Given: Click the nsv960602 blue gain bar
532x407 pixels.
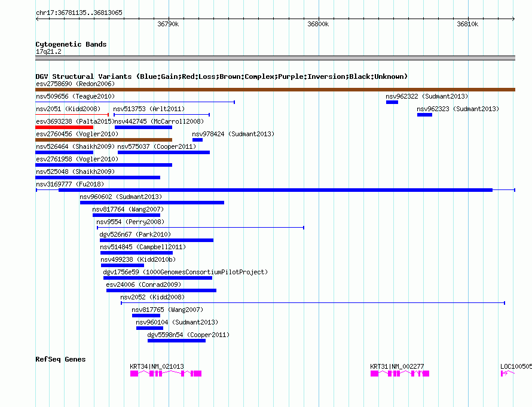Looking at the screenshot, I should click(152, 203).
